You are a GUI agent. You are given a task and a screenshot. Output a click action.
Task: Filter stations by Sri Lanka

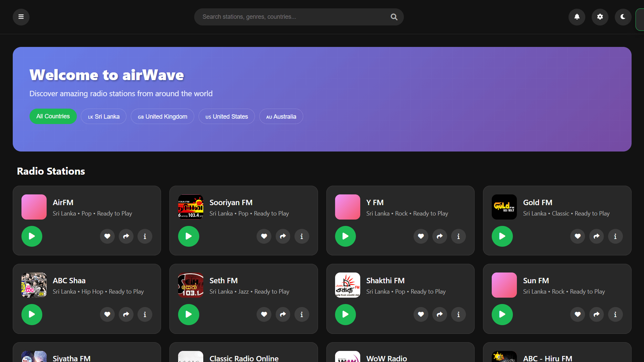104,116
